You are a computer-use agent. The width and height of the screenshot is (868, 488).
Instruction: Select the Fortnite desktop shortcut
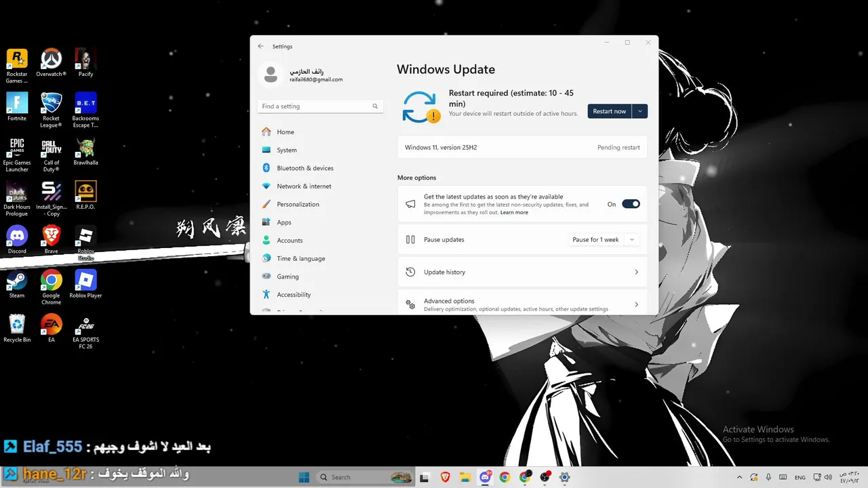click(x=17, y=106)
